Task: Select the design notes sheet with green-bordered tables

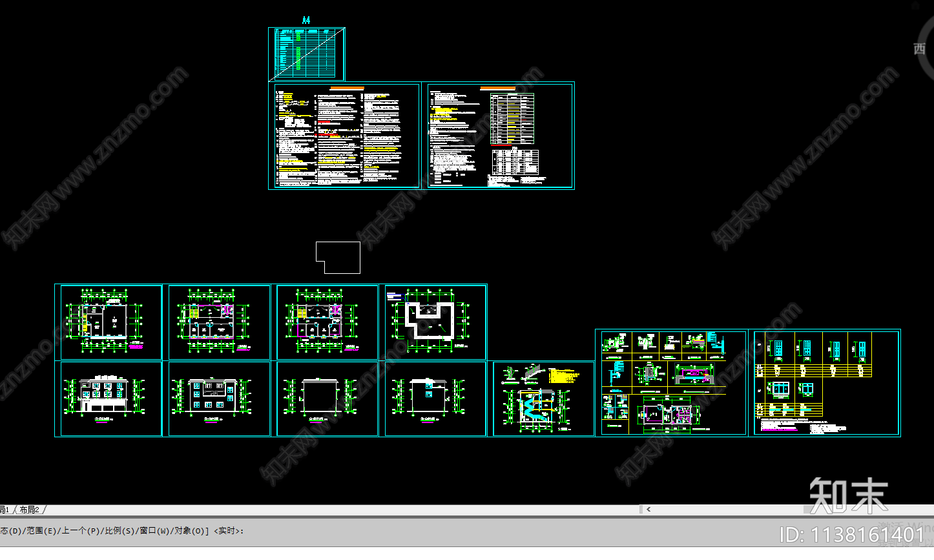Action: [498, 136]
